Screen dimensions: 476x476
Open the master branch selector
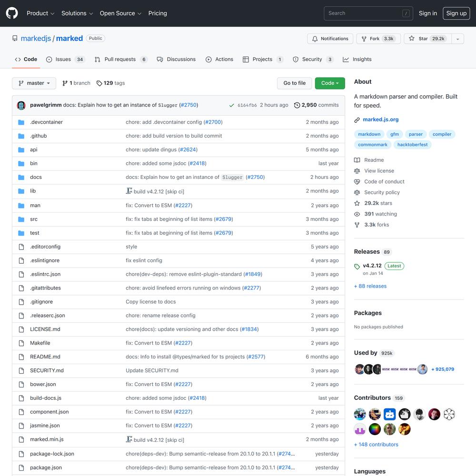pyautogui.click(x=34, y=83)
